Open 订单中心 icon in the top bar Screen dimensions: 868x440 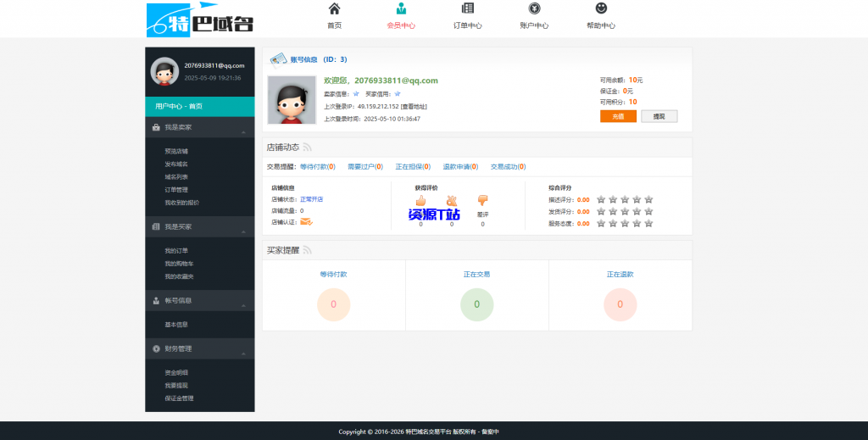pyautogui.click(x=467, y=9)
